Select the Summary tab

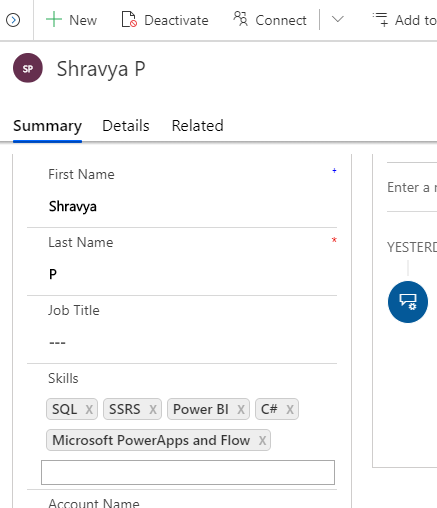coord(47,126)
